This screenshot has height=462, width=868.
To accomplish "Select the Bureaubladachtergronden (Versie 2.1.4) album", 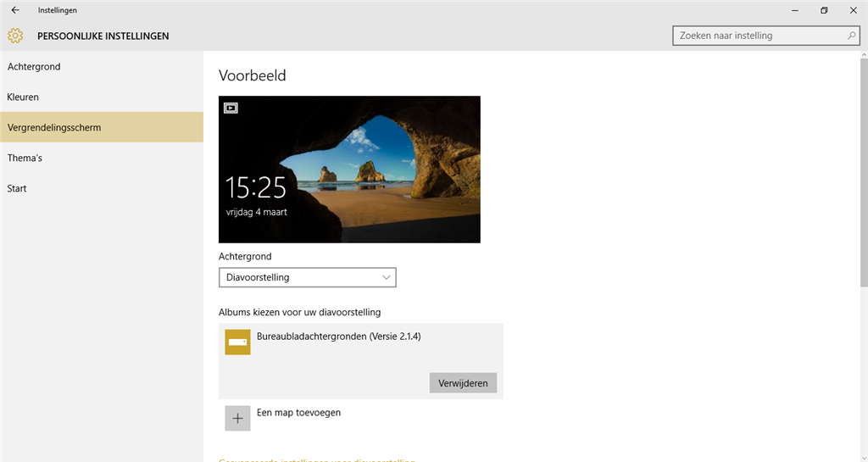I will click(x=361, y=361).
